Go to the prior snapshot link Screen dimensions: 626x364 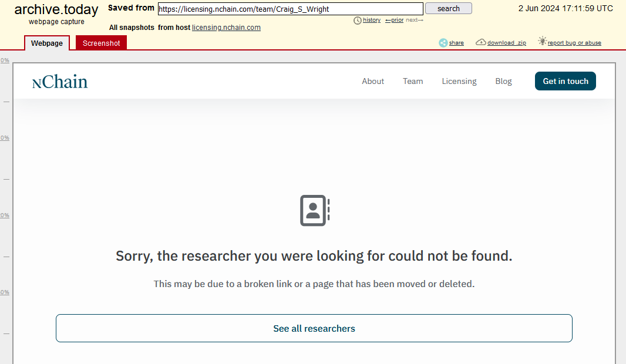pos(395,20)
